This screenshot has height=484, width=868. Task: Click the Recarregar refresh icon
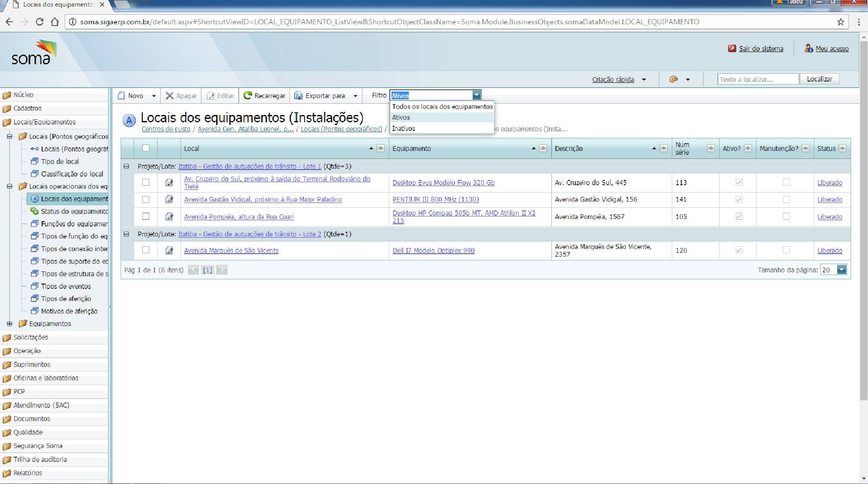(247, 95)
